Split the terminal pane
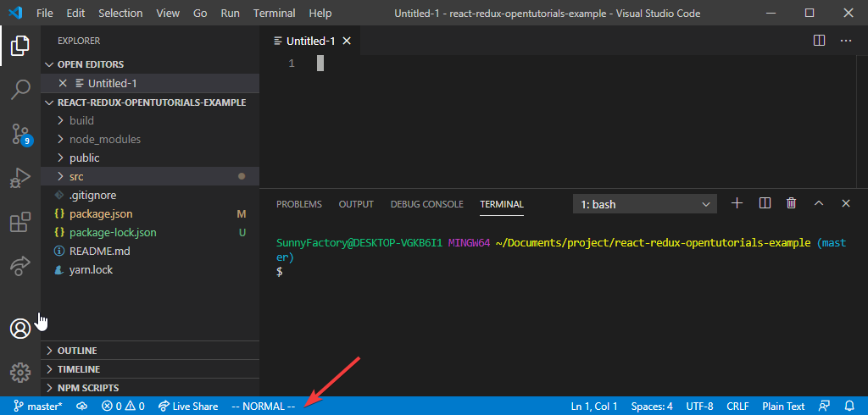Image resolution: width=868 pixels, height=415 pixels. [765, 203]
